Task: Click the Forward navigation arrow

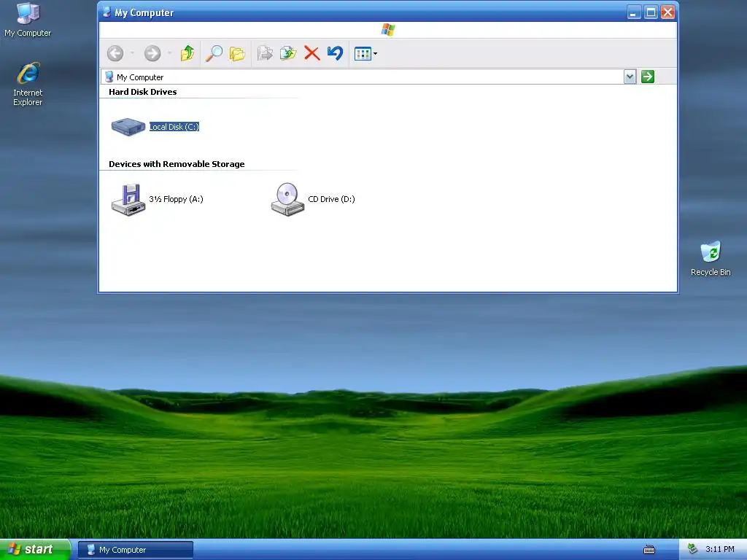Action: click(x=152, y=53)
